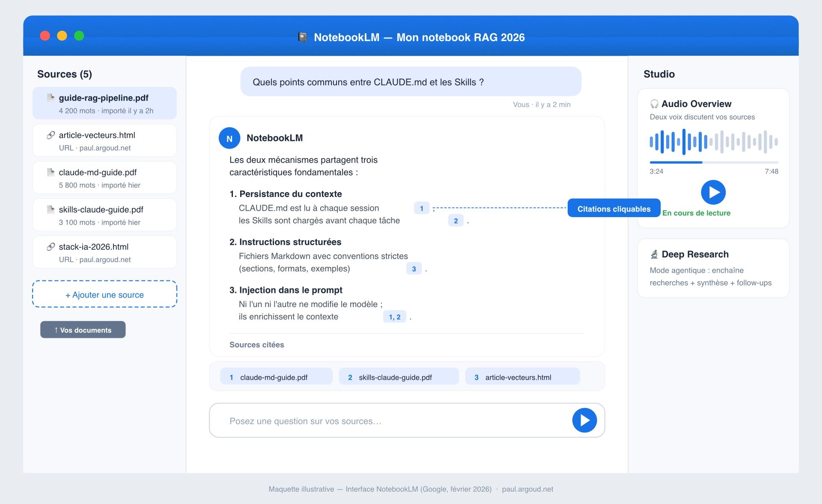
Task: Click the notebook icon in the title bar
Action: point(302,37)
